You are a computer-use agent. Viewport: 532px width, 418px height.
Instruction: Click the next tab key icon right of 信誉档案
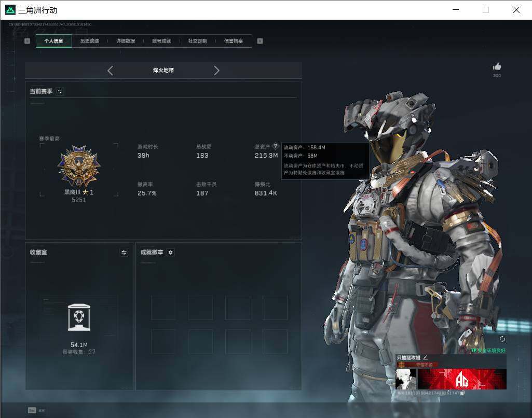click(260, 41)
